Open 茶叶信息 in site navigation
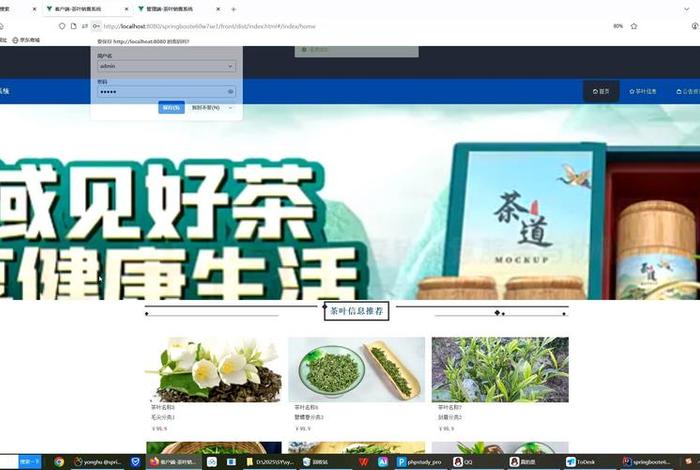 coord(643,91)
